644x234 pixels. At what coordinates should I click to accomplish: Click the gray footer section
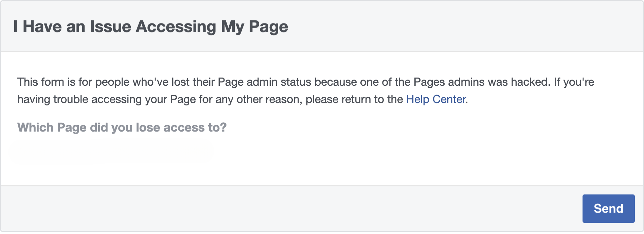[x=272, y=208]
